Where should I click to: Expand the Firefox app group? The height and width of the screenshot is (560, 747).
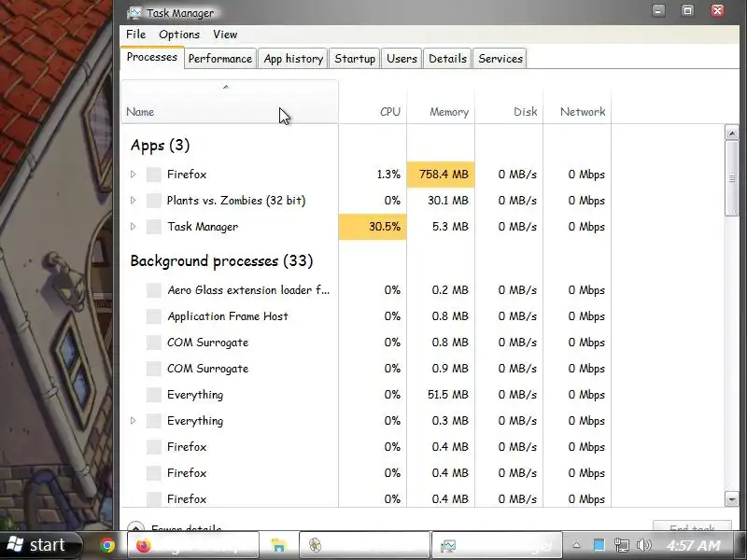click(x=134, y=175)
